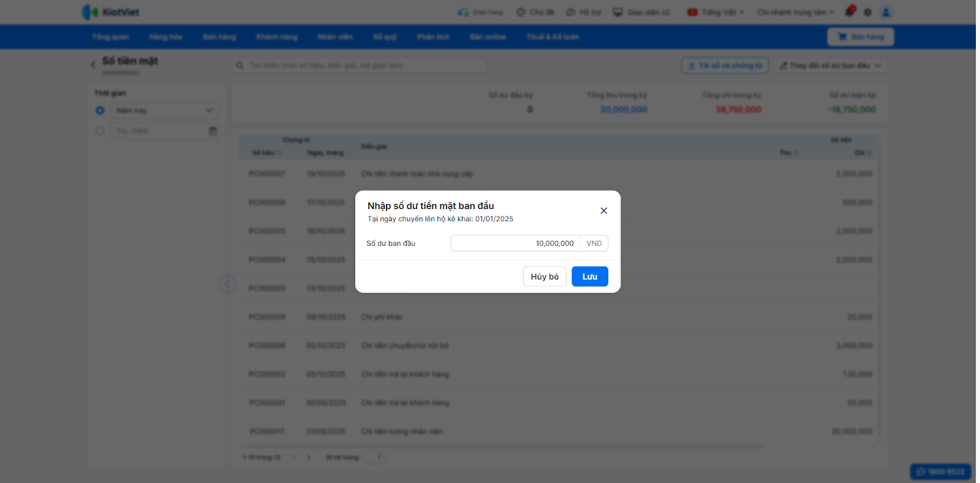Screen dimensions: 980x483
Task: Open Hàng hóa menu
Action: pyautogui.click(x=165, y=37)
